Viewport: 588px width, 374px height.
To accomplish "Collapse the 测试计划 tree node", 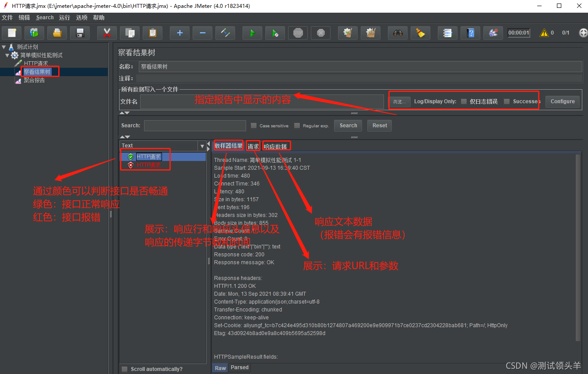I will 4,47.
